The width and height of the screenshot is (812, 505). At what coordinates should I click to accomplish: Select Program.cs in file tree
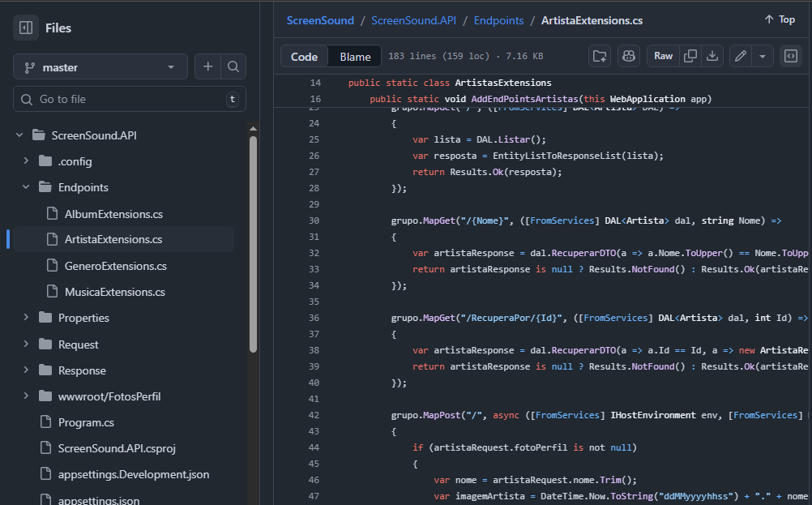(x=86, y=422)
